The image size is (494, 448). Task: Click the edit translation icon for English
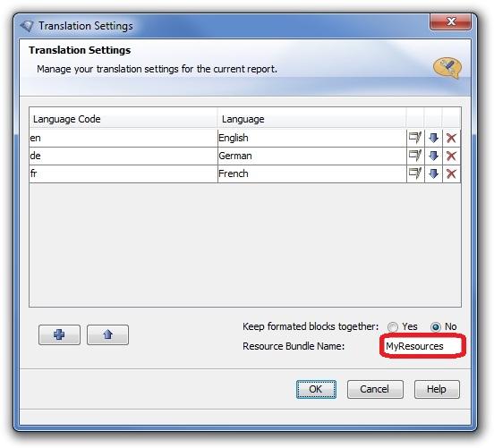(415, 138)
